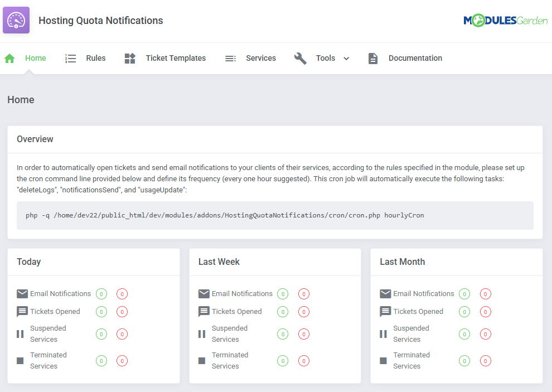Click the Suspended Services pause icon in Last Month
Screen dimensions: 552x392
(384, 334)
